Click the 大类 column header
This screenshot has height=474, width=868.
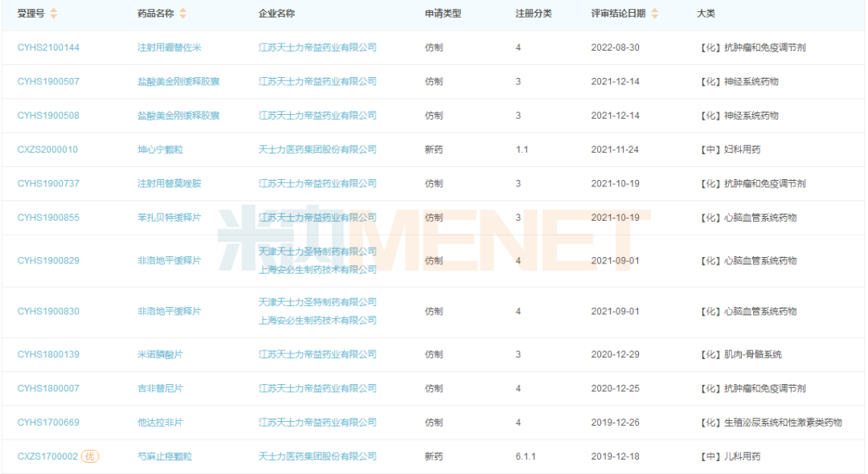coord(706,14)
